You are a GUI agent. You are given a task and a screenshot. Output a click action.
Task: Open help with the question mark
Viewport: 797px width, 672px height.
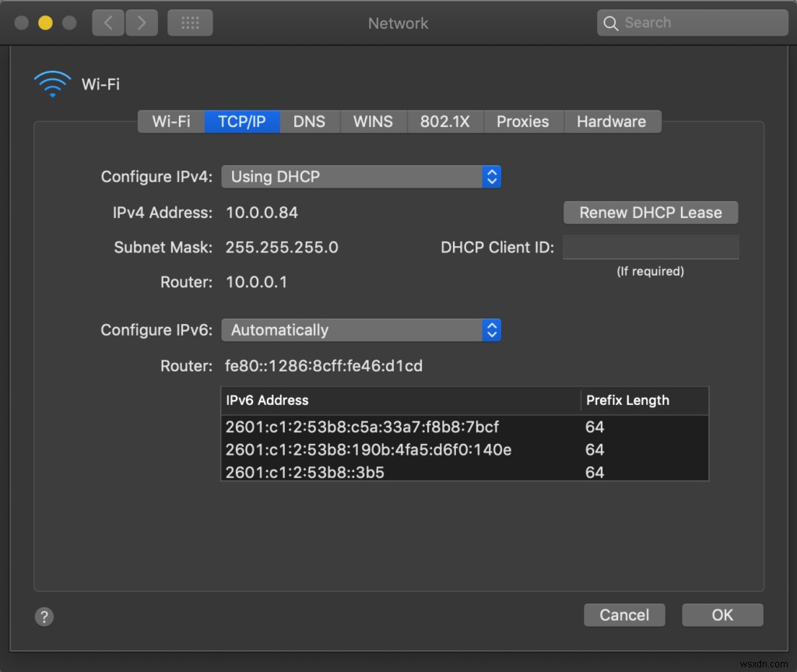44,617
